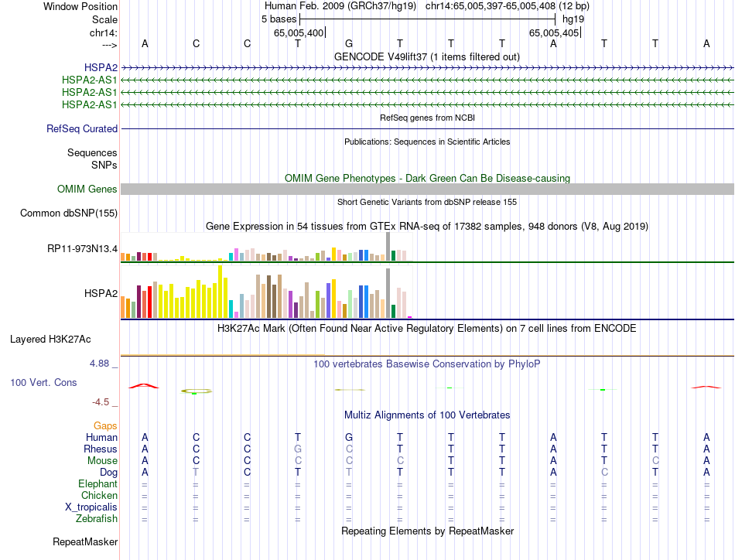Click Publications: Sequences in Scientific Articles title

point(427,142)
